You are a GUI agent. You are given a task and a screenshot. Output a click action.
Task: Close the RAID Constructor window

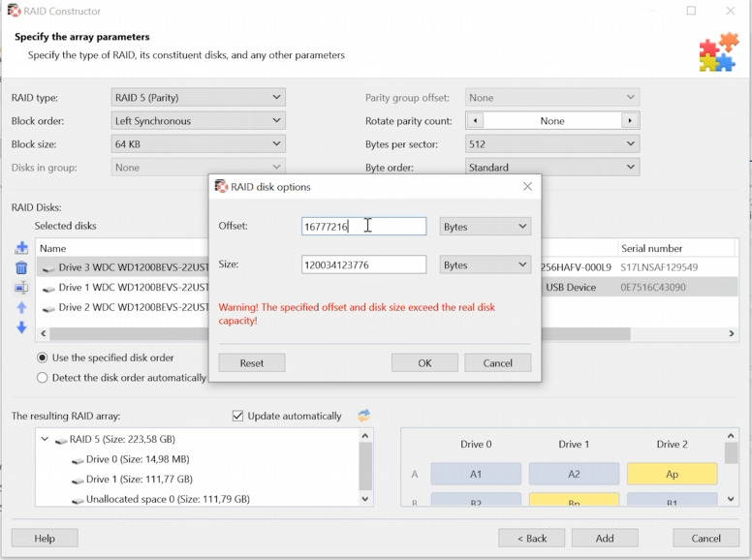pyautogui.click(x=730, y=11)
